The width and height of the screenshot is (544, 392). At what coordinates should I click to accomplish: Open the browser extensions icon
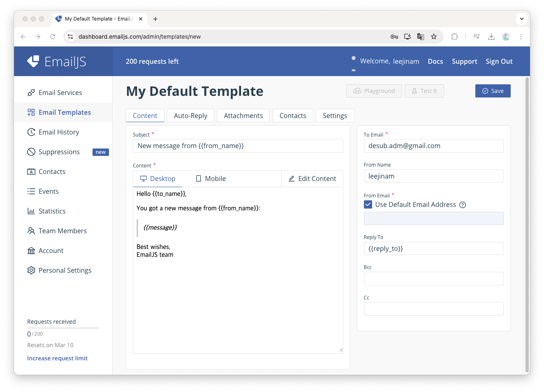click(x=454, y=37)
